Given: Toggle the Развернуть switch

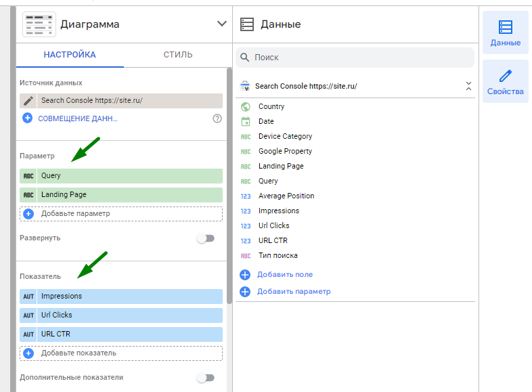Looking at the screenshot, I should pos(205,238).
